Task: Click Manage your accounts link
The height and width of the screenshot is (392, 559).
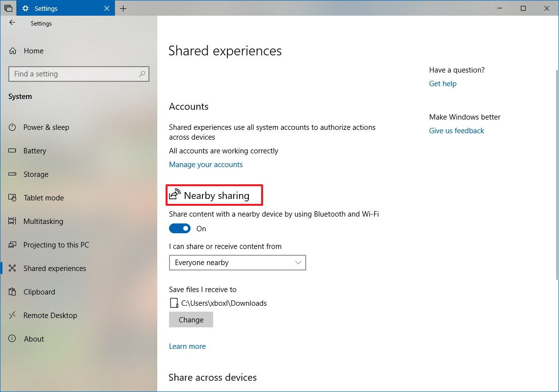Action: coord(206,165)
